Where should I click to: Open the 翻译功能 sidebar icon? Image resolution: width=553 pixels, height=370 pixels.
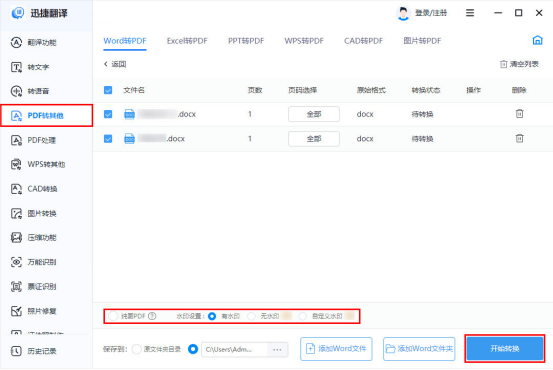tap(16, 42)
